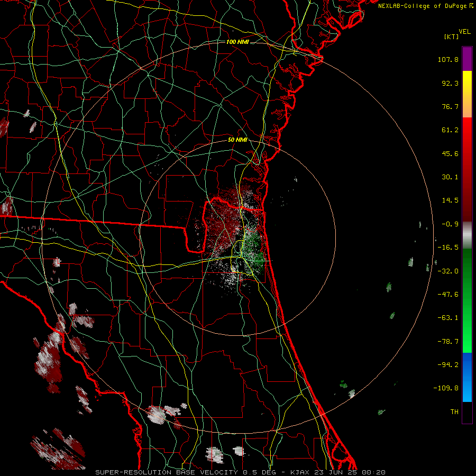
Task: Click the -109.8 legend value
Action: 446,388
